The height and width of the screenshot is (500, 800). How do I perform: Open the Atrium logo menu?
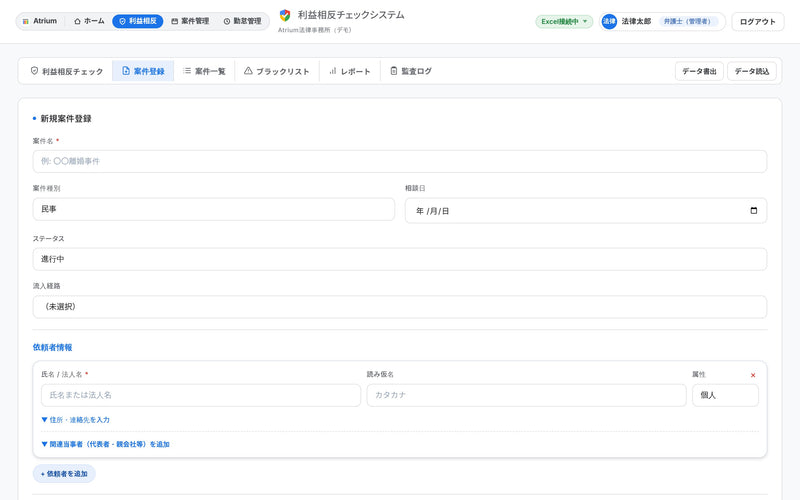40,21
